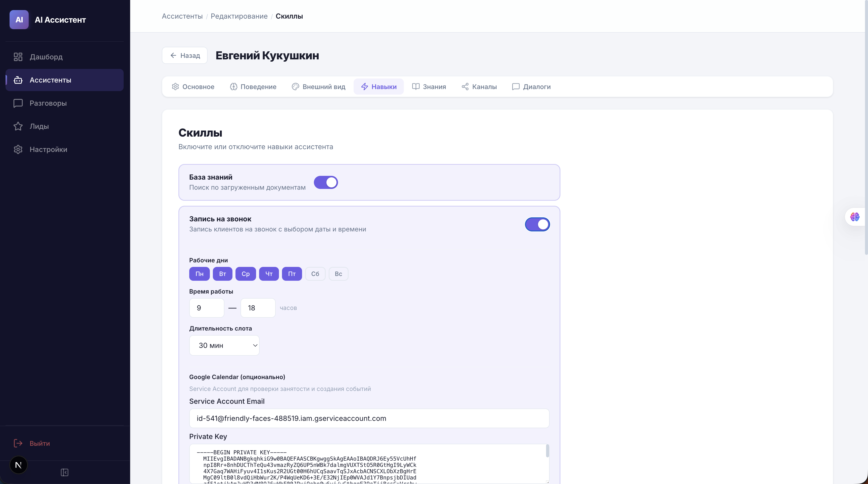Click the floating brain assistant icon
This screenshot has width=868, height=484.
point(854,217)
